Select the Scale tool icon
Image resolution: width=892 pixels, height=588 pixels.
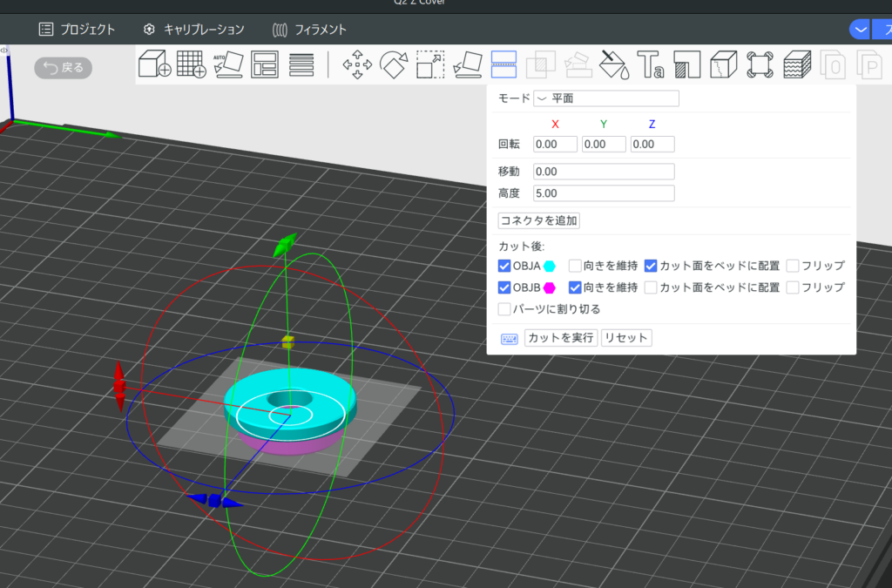pyautogui.click(x=430, y=64)
